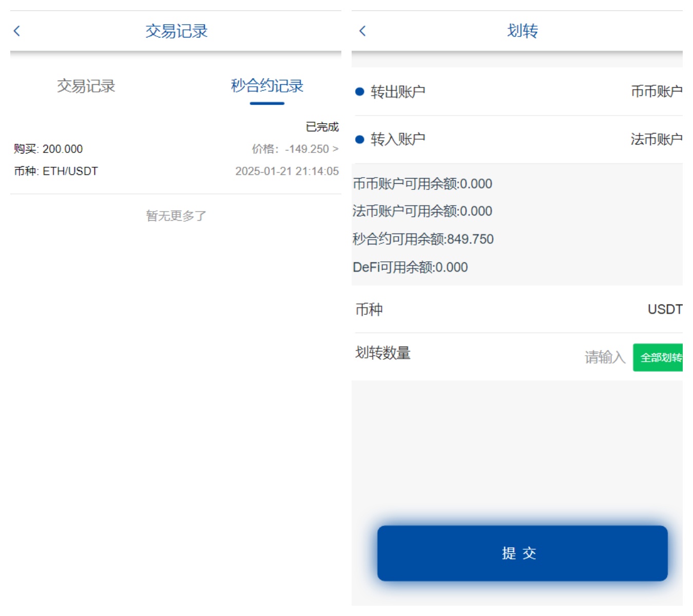Image resolution: width=693 pixels, height=616 pixels.
Task: Open record details via the 价格 arrow
Action: coord(335,149)
